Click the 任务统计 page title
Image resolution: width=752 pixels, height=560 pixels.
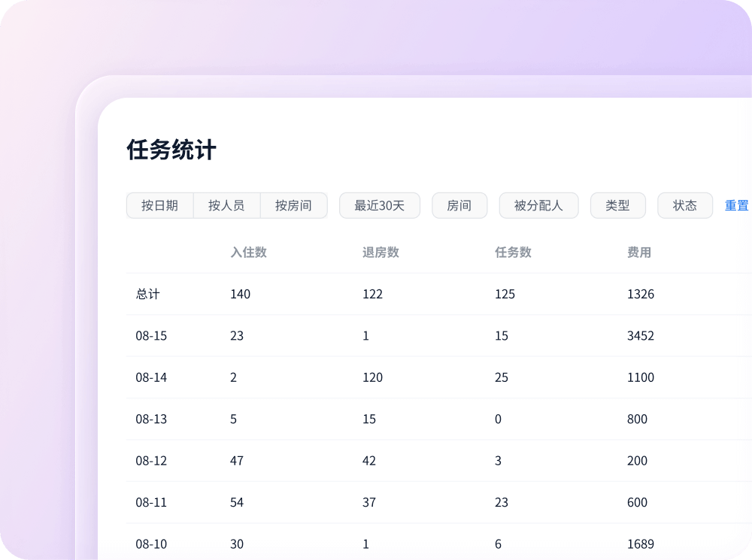171,150
